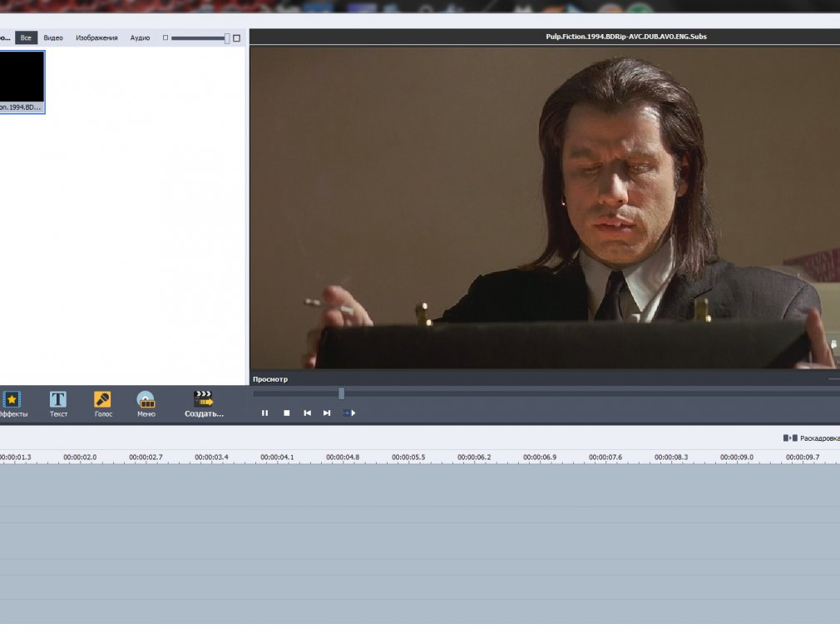The width and height of the screenshot is (840, 633).
Task: Click the 00:00:02.0 timeline mark
Action: click(x=80, y=457)
